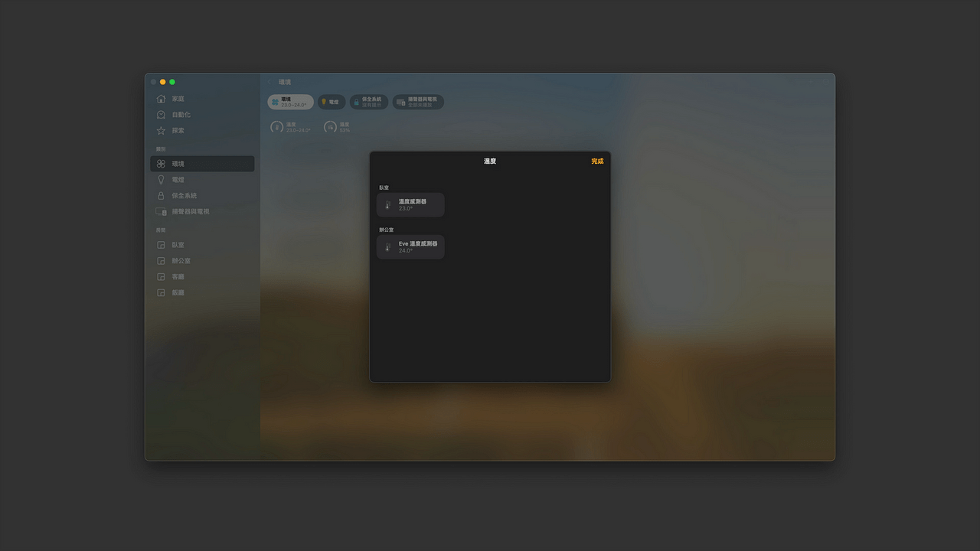Open the 溫度 23.0–24.0° status item

point(291,127)
